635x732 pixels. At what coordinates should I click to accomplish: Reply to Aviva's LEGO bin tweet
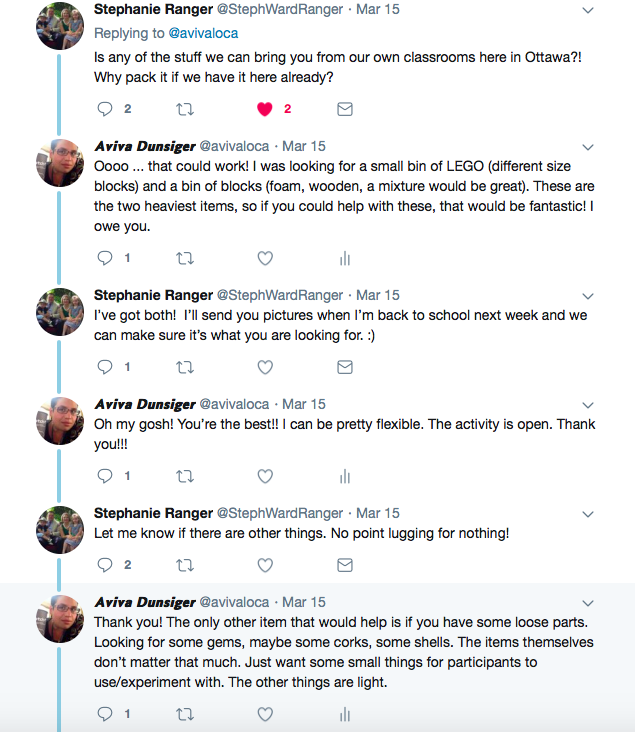click(x=105, y=258)
